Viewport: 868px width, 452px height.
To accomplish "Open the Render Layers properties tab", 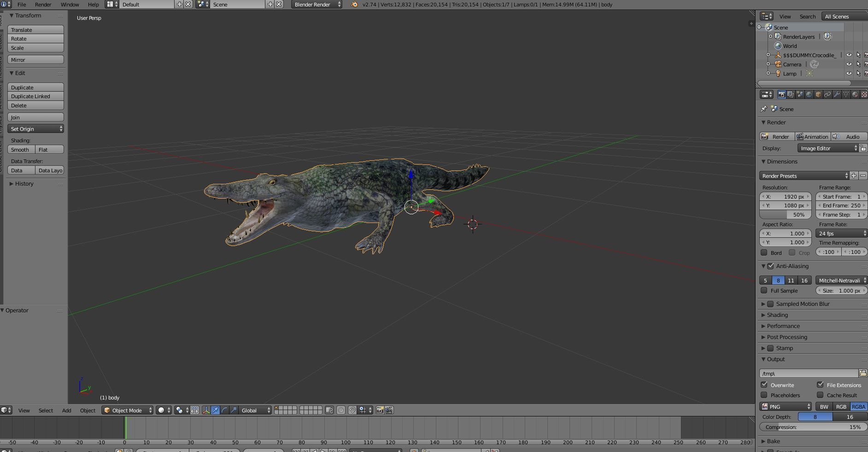I will click(x=791, y=94).
